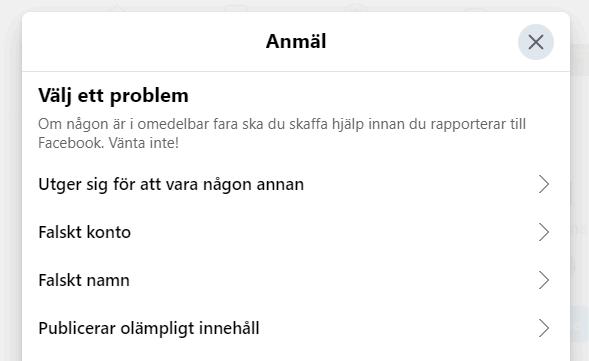This screenshot has width=589, height=361.
Task: Click the "Välj ett problem" heading
Action: (113, 95)
